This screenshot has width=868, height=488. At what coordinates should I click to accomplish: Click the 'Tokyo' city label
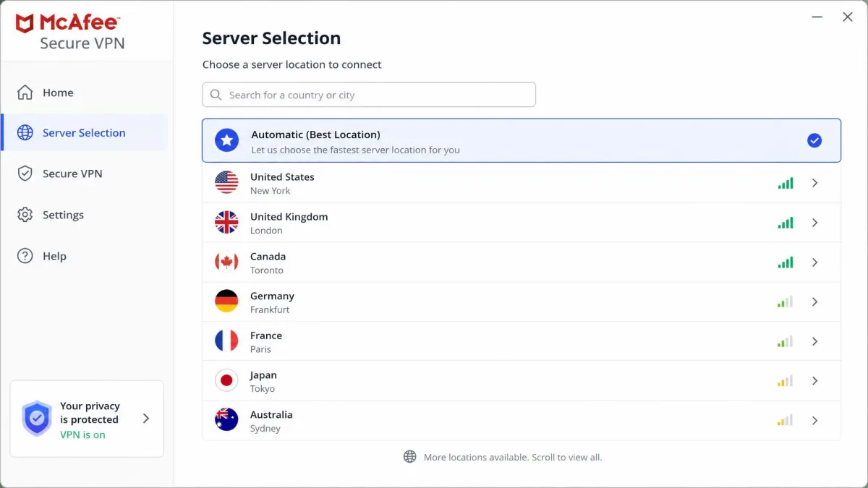click(x=263, y=389)
